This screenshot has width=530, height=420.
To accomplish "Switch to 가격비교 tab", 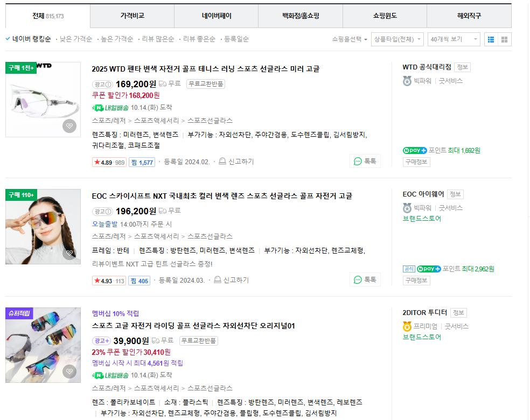I will (132, 16).
